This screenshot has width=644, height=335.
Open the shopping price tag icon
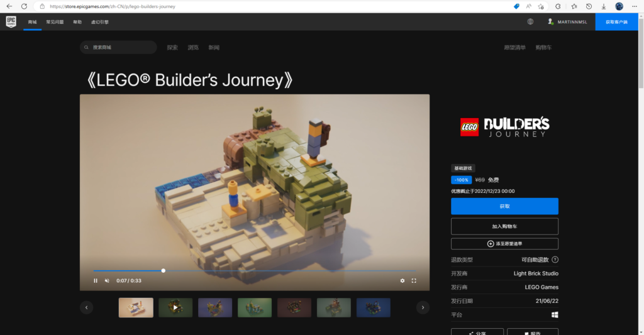pyautogui.click(x=516, y=6)
